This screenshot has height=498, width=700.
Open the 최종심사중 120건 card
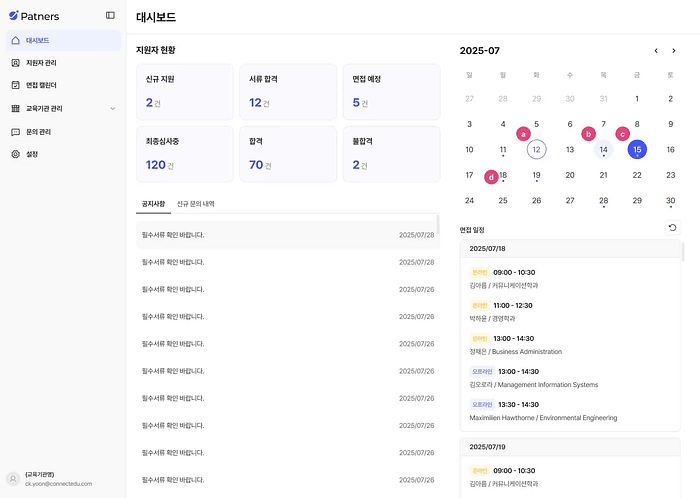[x=185, y=154]
